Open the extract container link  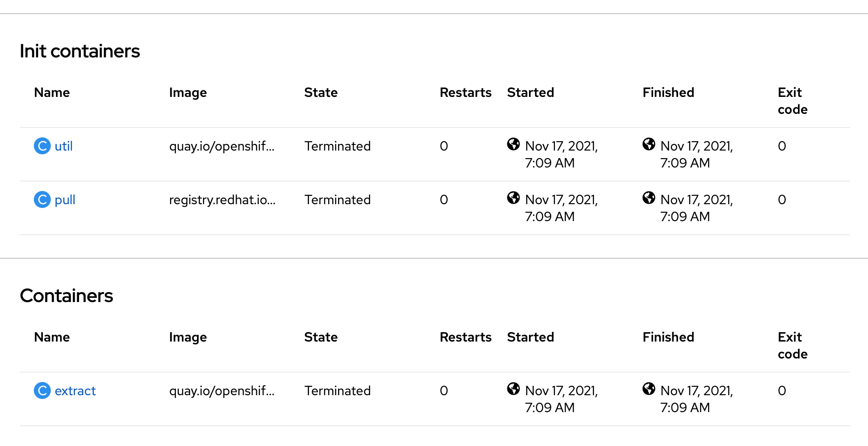click(75, 391)
